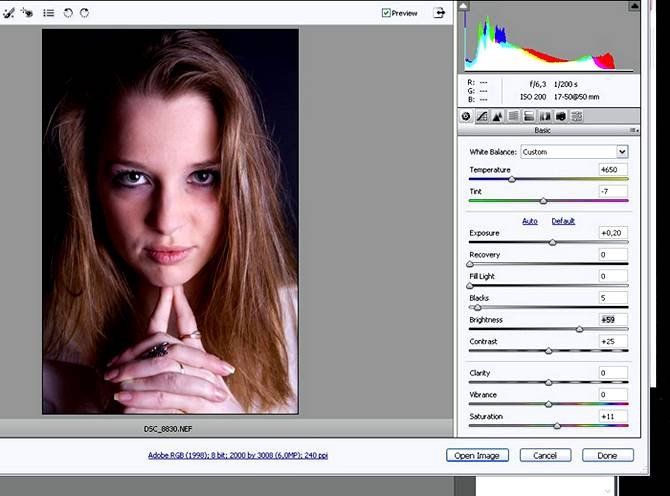Open the White Balance dropdown
Image resolution: width=670 pixels, height=496 pixels.
pos(574,152)
